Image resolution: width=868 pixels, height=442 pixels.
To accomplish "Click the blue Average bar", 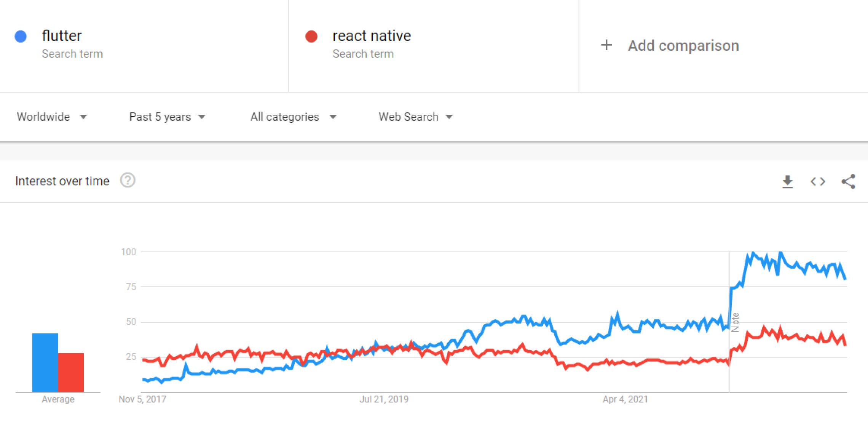I will [45, 362].
